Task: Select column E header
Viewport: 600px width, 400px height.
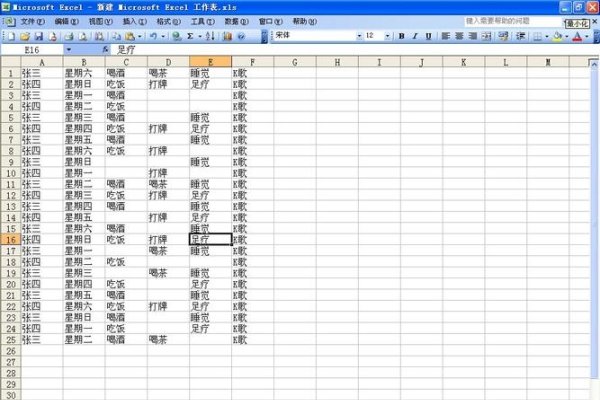Action: (x=210, y=62)
